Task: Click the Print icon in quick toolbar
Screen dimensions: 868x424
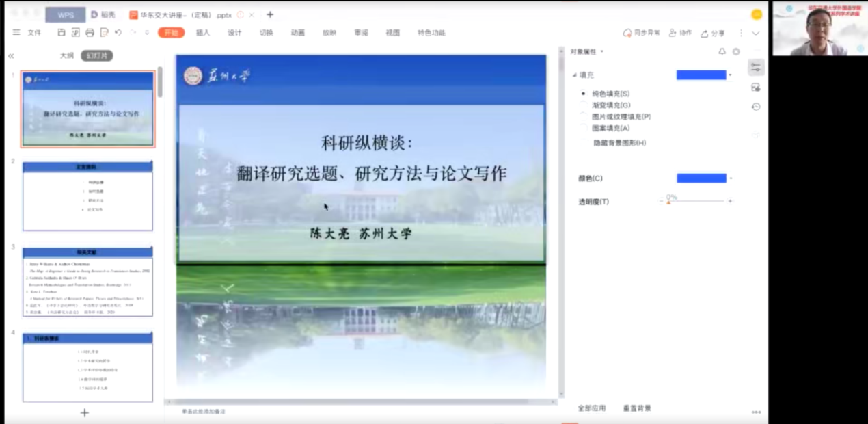Action: [x=90, y=33]
